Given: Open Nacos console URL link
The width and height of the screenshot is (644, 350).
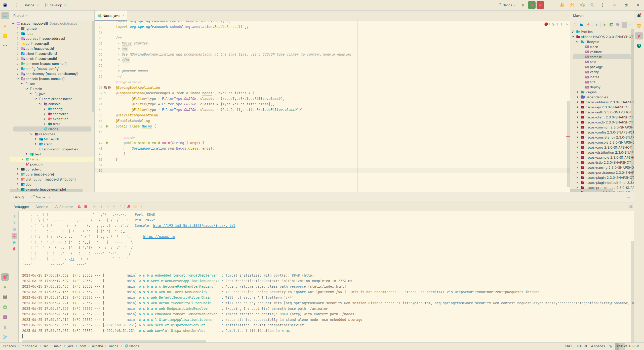Looking at the screenshot, I should (x=194, y=226).
